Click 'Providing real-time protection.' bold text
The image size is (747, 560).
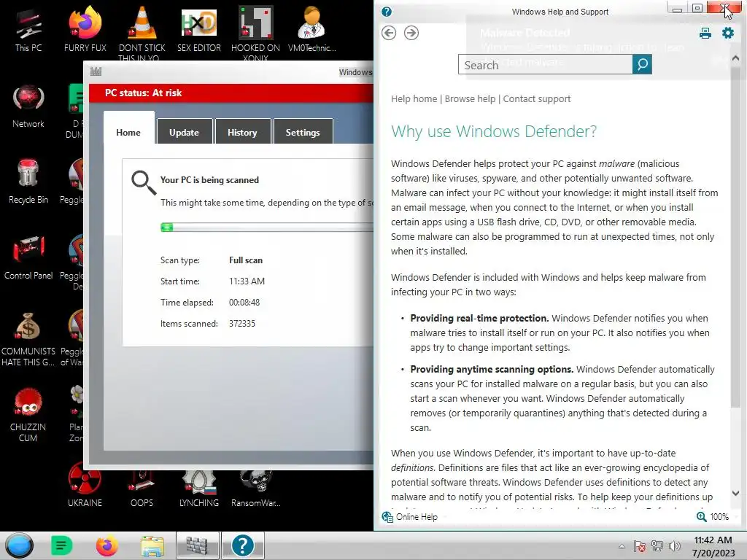coord(479,318)
